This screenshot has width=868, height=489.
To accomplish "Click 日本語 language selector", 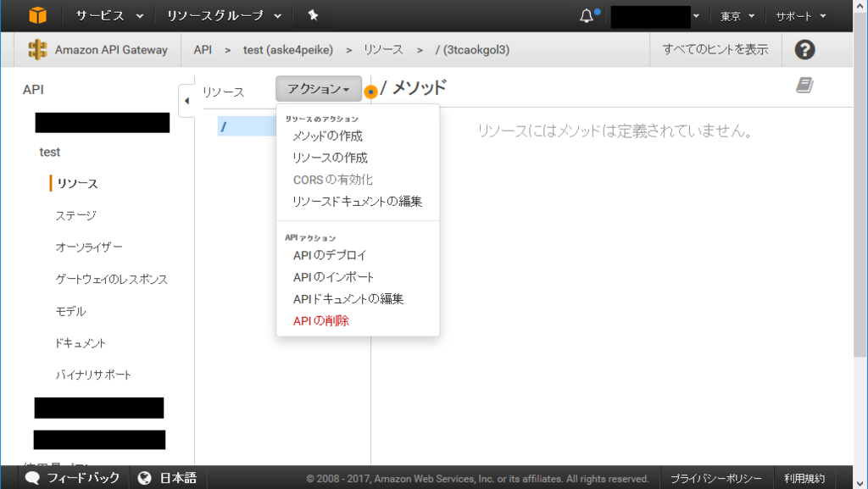I will coord(178,478).
